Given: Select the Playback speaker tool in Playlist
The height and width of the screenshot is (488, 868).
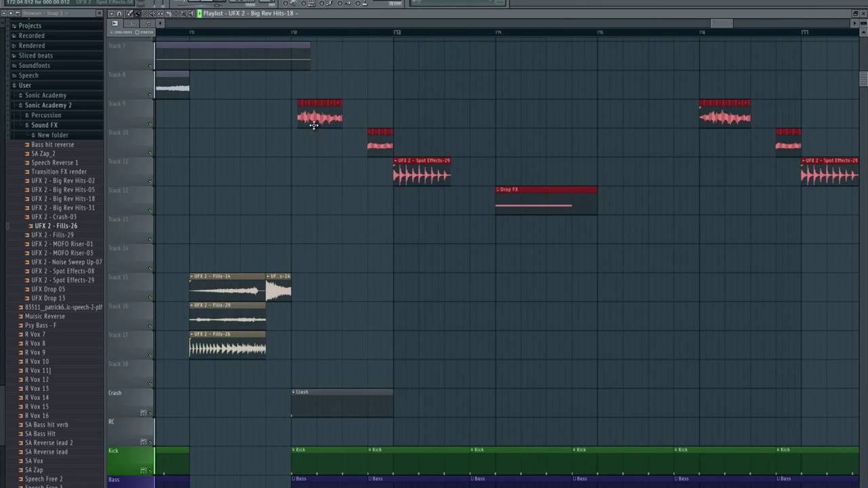Looking at the screenshot, I should 191,14.
